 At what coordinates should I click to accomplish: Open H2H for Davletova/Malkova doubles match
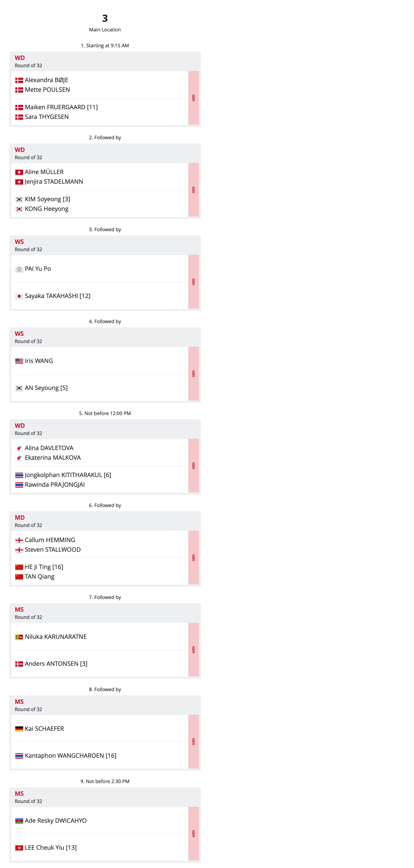193,466
